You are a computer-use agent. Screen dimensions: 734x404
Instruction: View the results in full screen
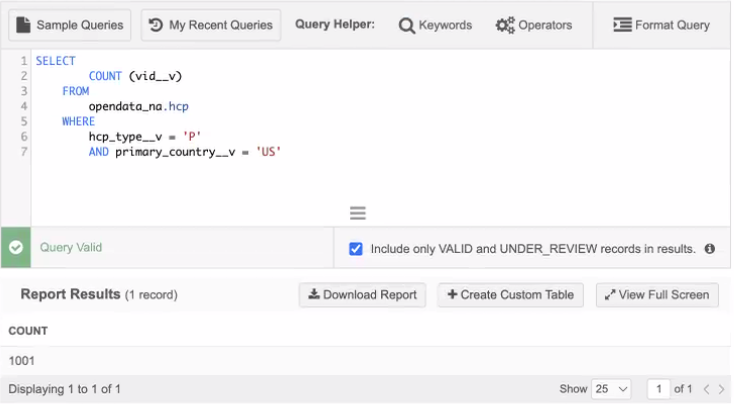(657, 295)
